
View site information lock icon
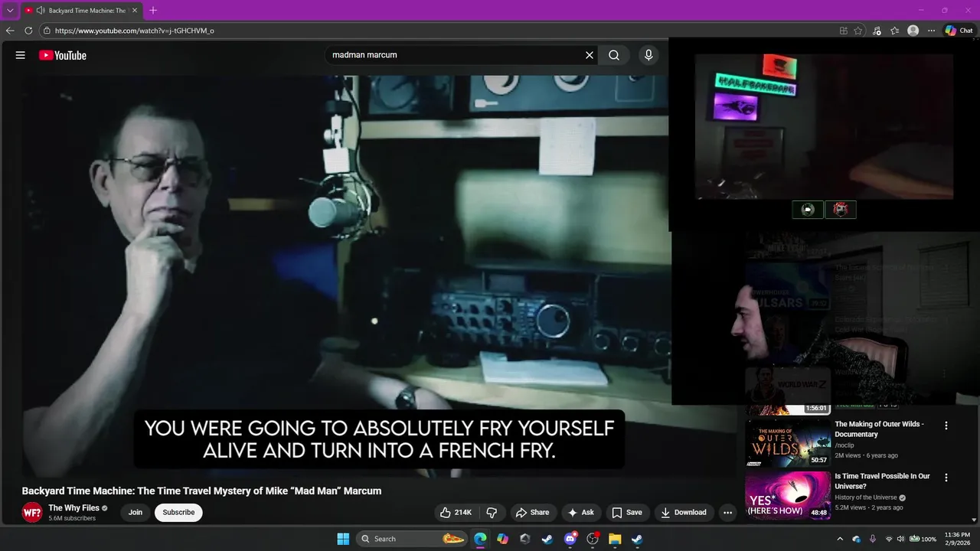coord(47,31)
